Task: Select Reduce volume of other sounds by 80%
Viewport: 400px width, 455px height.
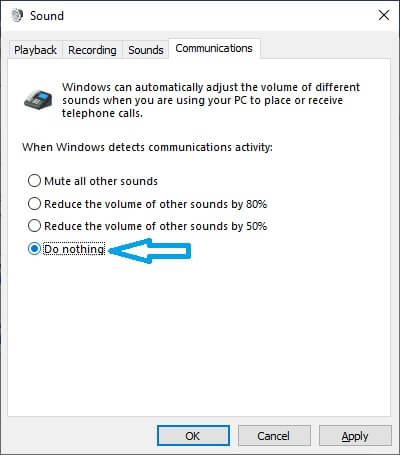Action: [148, 204]
